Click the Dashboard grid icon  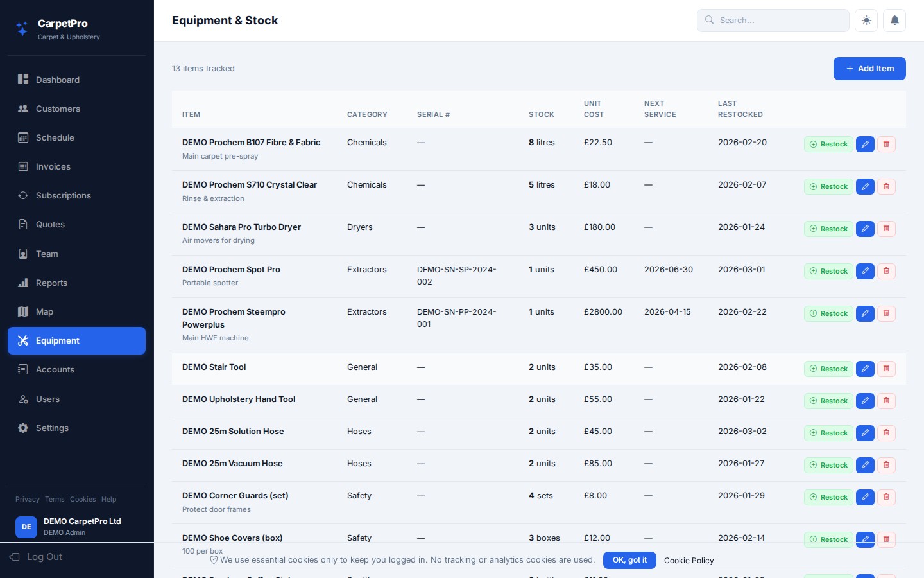(x=22, y=79)
